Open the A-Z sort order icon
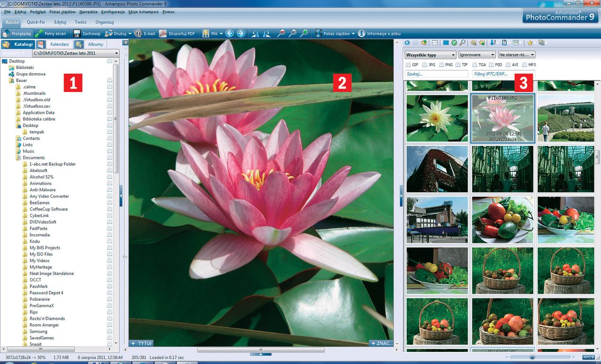This screenshot has height=364, width=601. [493, 43]
